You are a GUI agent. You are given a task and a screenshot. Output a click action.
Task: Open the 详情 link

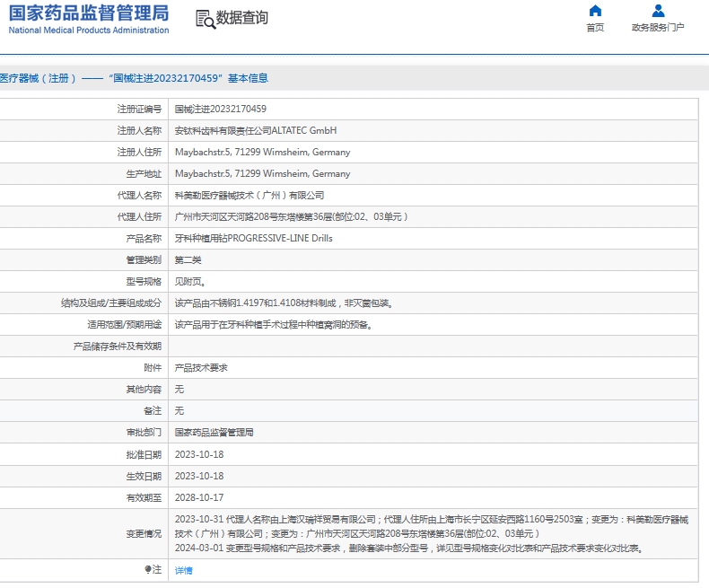[x=184, y=570]
